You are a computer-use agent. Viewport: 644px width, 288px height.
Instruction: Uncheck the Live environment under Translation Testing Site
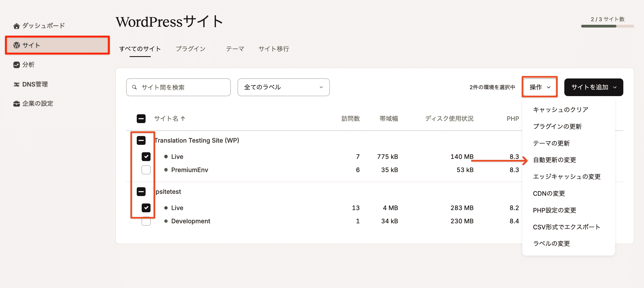pyautogui.click(x=146, y=156)
